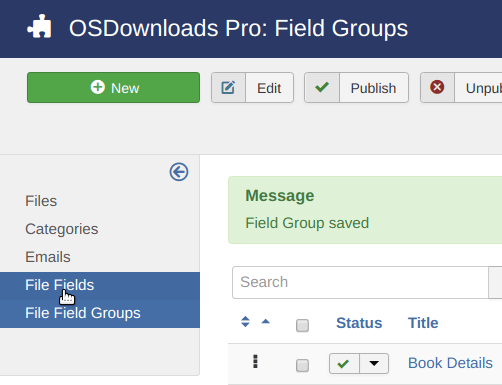This screenshot has width=502, height=385.
Task: Sort the list by Title column
Action: pos(423,323)
